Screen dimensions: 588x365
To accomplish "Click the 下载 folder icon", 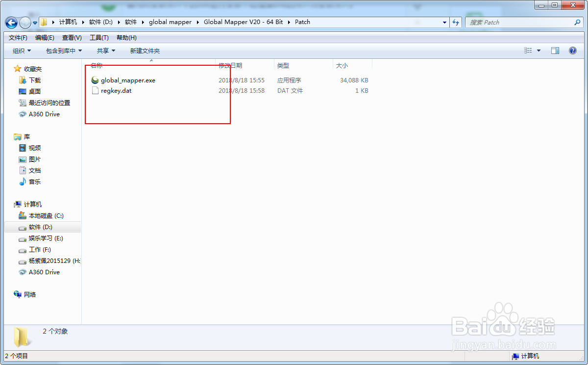I will (23, 80).
